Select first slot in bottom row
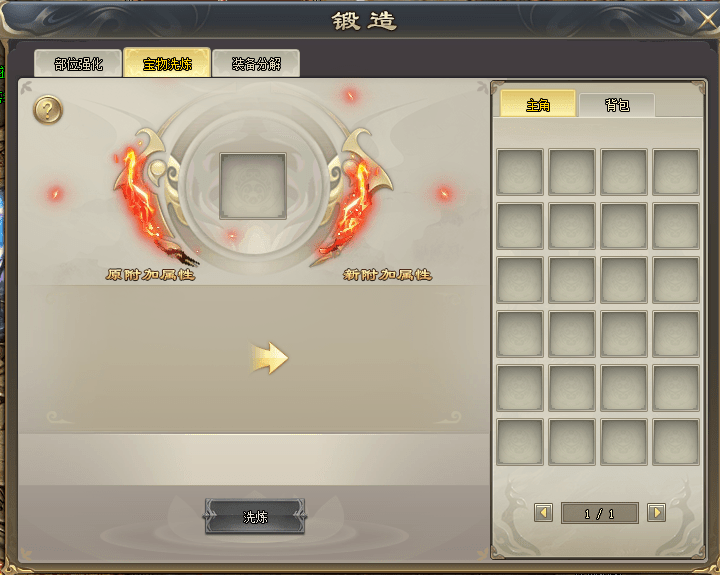Screen dimensions: 720x575 (x=520, y=442)
